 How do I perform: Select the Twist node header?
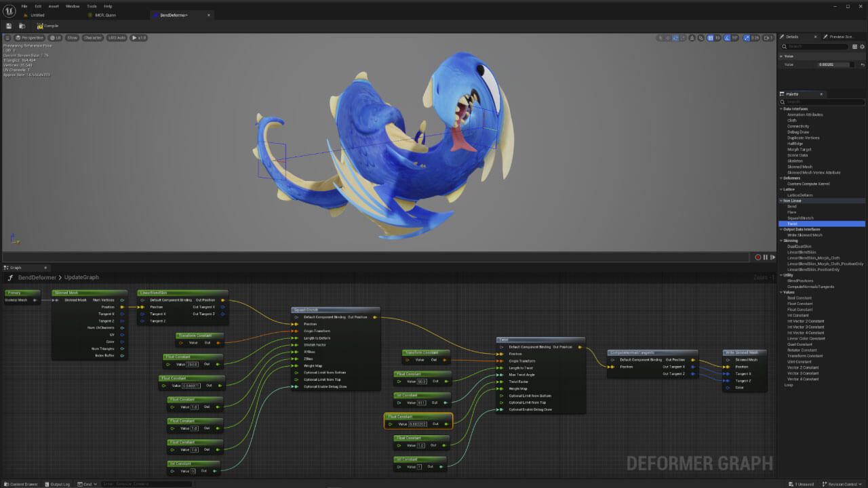click(x=540, y=340)
